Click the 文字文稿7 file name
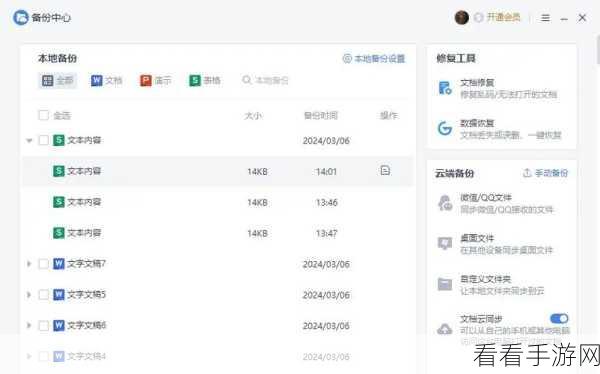 coord(86,263)
